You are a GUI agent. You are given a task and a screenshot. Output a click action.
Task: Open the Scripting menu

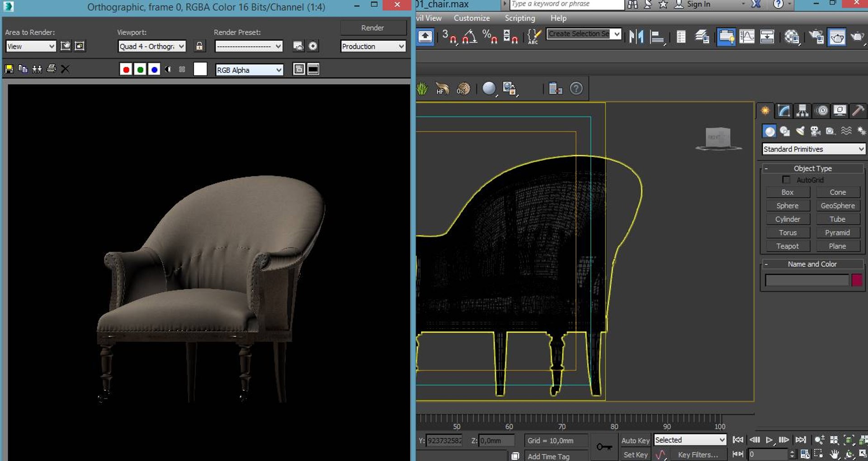point(520,18)
